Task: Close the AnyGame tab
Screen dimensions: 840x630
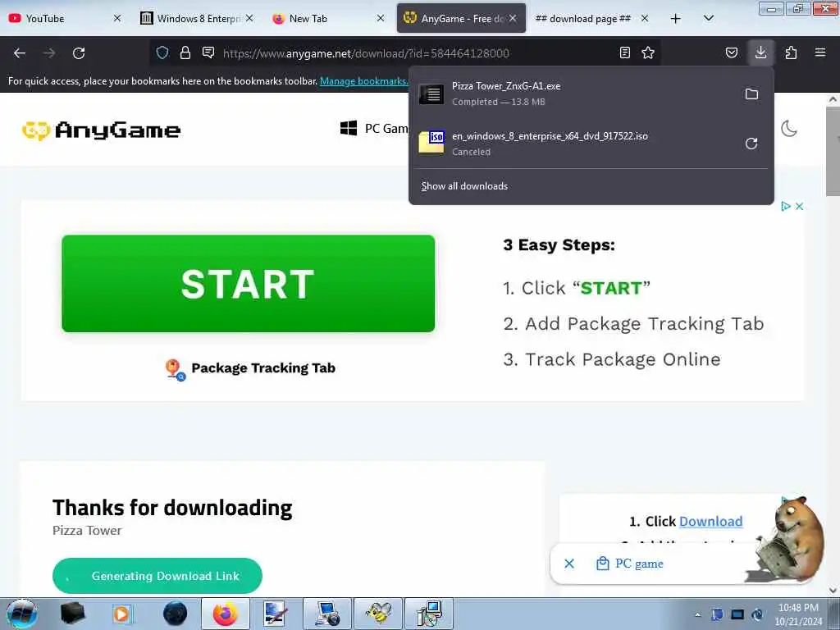Action: point(513,18)
